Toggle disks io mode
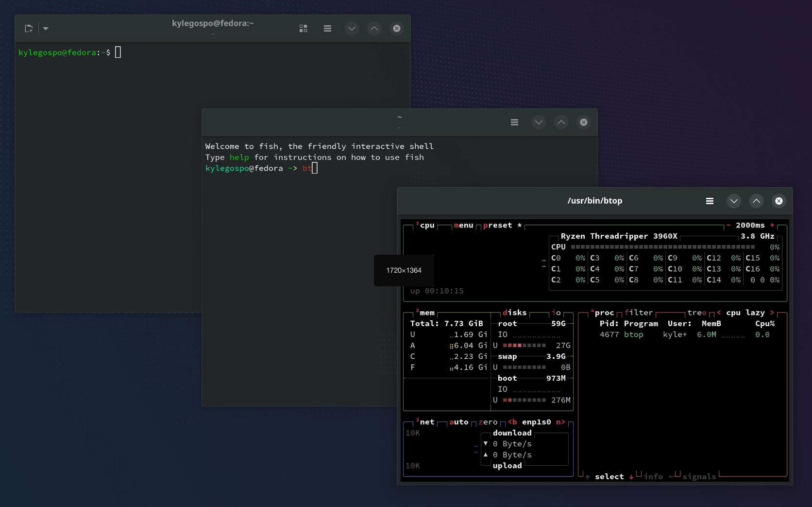The image size is (812, 507). (x=556, y=313)
